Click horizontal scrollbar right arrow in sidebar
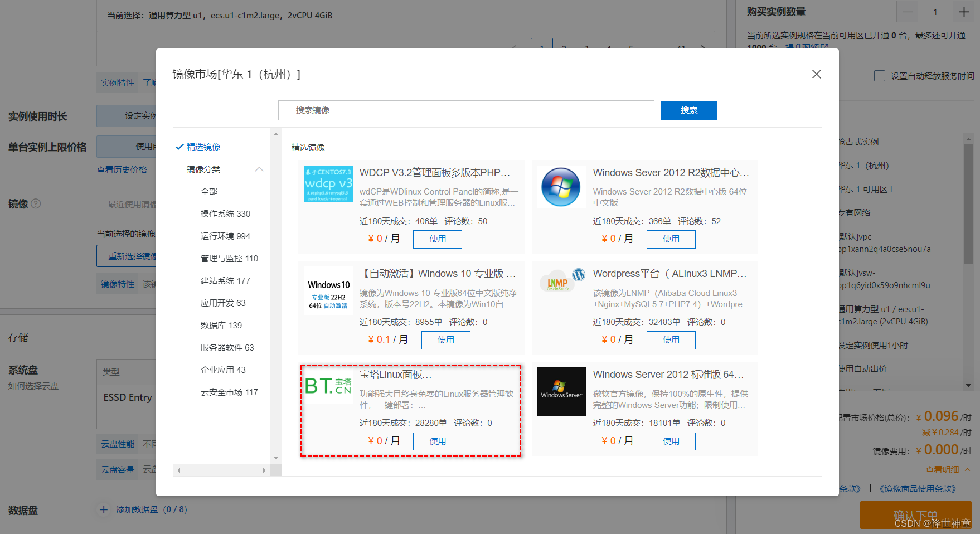The width and height of the screenshot is (980, 534). click(264, 470)
